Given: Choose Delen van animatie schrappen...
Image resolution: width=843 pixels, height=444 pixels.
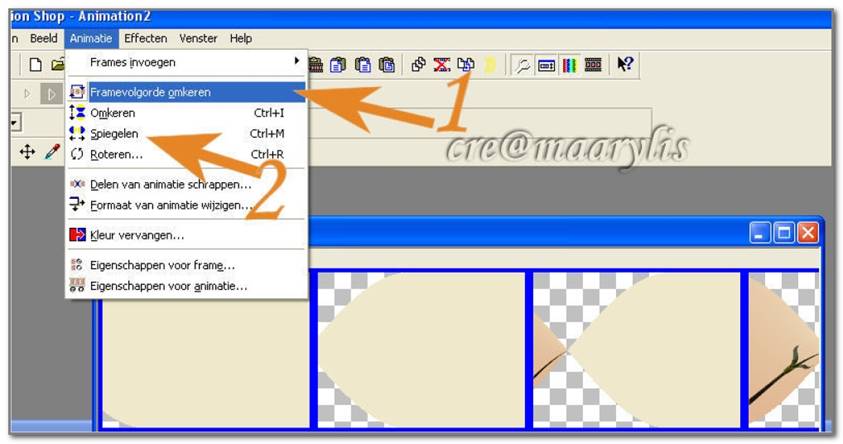Looking at the screenshot, I should point(186,184).
